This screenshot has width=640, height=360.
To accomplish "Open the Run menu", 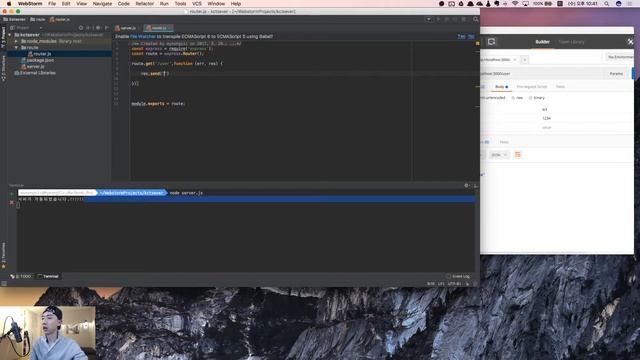I will 164,4.
